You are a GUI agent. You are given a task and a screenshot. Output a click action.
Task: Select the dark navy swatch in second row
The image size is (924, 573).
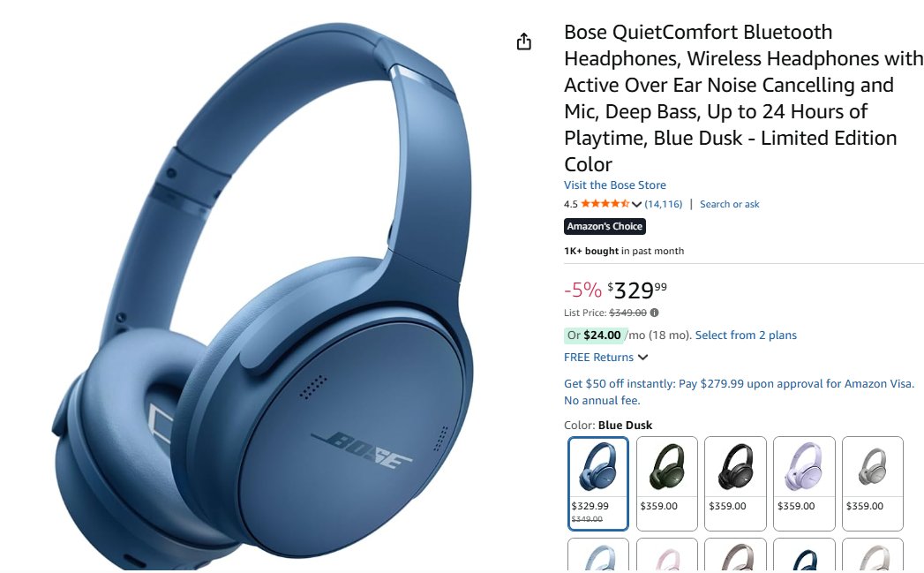pyautogui.click(x=804, y=554)
